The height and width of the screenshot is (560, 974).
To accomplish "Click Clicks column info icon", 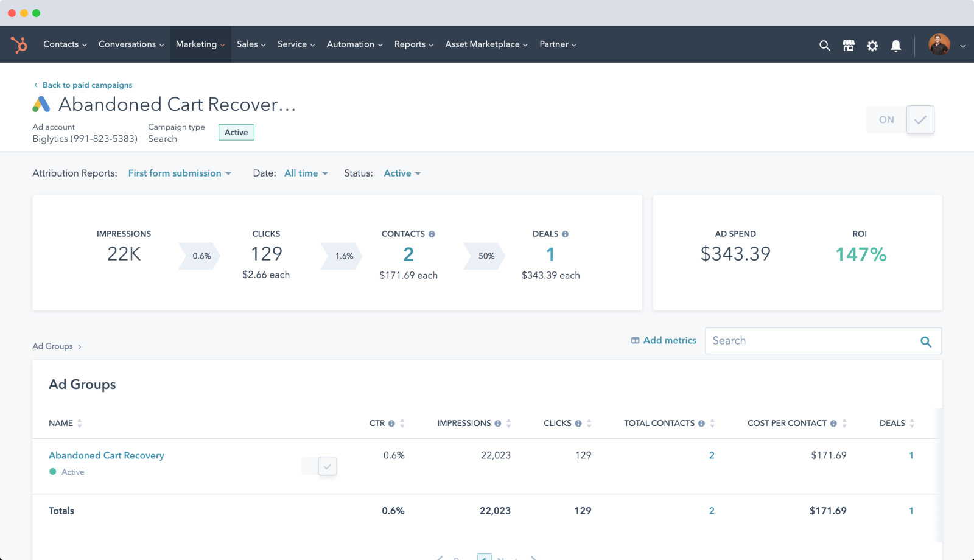I will 578,424.
